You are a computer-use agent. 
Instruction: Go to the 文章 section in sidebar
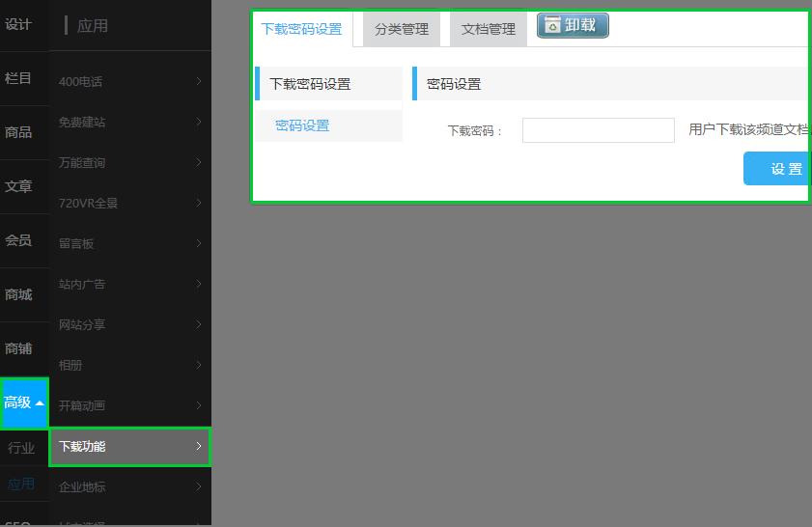coord(18,186)
